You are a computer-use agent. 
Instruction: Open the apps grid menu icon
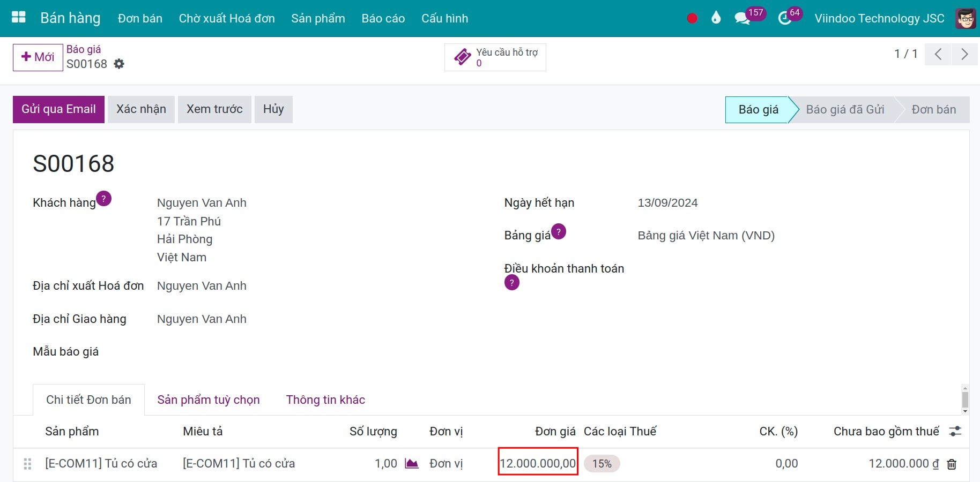pos(19,18)
